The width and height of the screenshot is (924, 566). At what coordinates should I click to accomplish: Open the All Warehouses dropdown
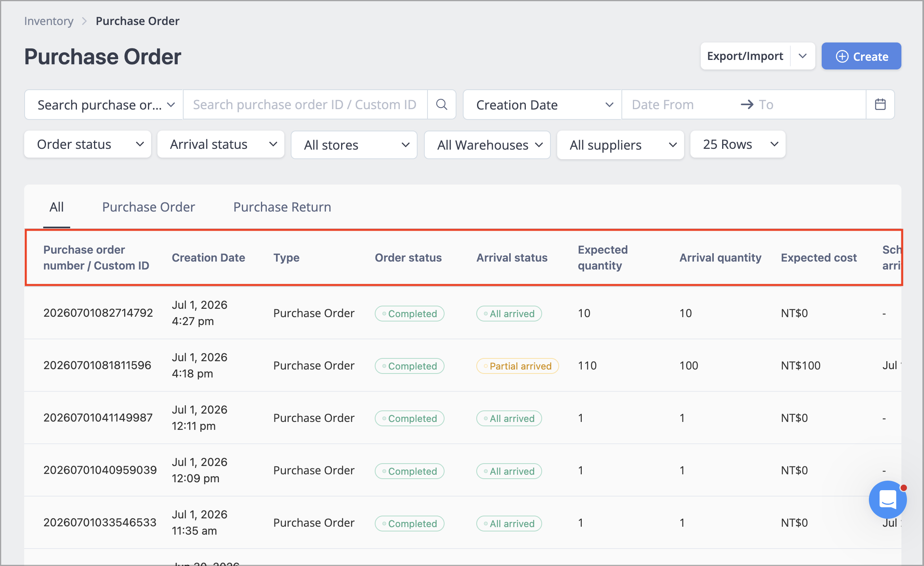click(x=487, y=145)
